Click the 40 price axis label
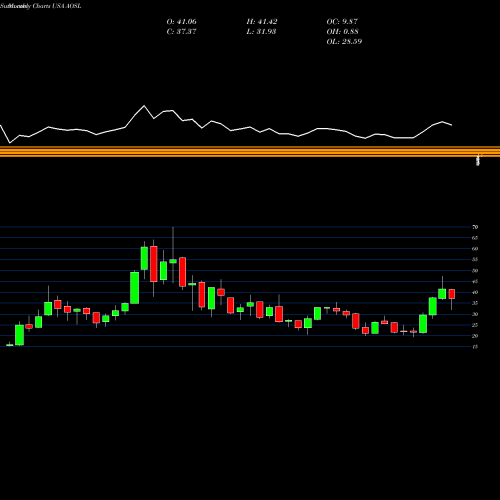 click(475, 292)
